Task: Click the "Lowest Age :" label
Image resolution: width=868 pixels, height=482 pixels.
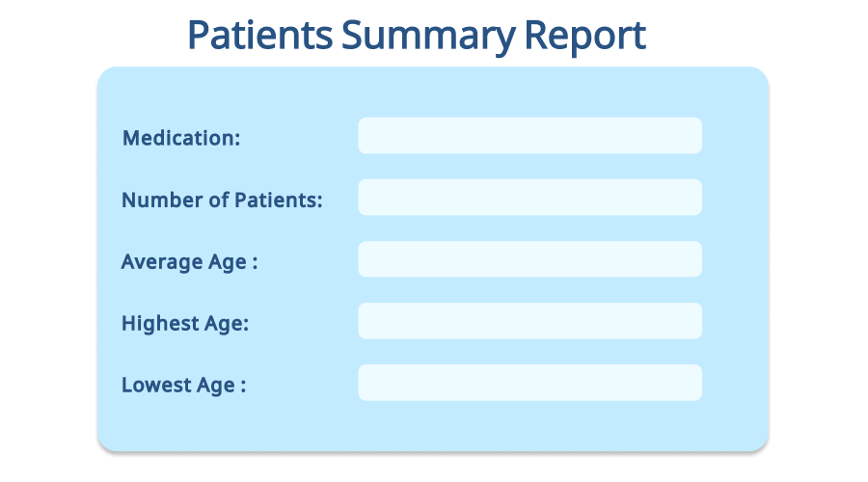Action: [x=183, y=386]
